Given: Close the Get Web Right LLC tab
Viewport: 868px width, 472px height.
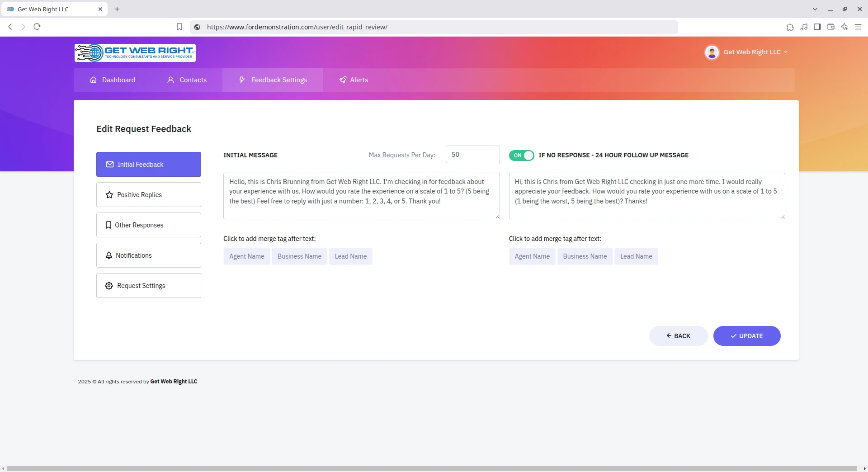Looking at the screenshot, I should (100, 9).
